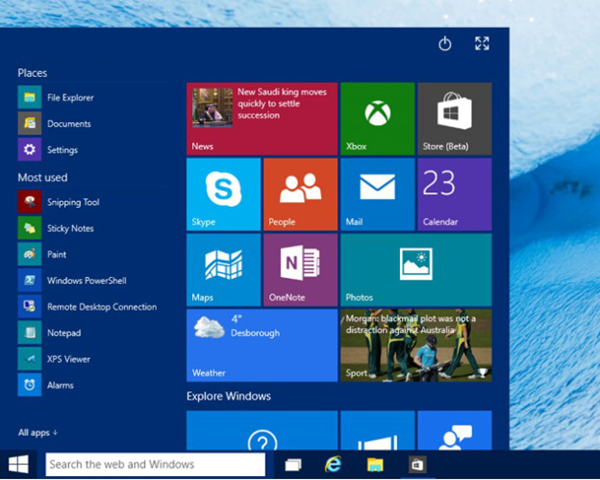The image size is (600, 480).
Task: Open the Photos tile
Action: (x=415, y=269)
